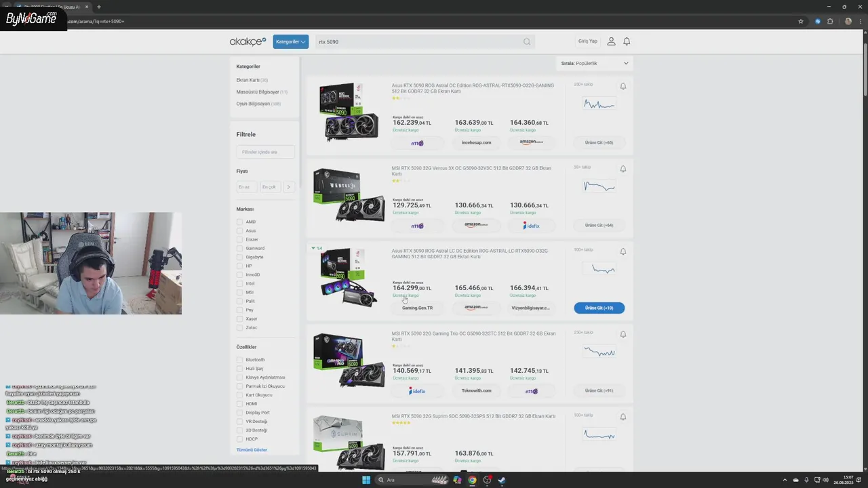Open incehesap.com seller offer
This screenshot has width=868, height=488.
[x=476, y=142]
